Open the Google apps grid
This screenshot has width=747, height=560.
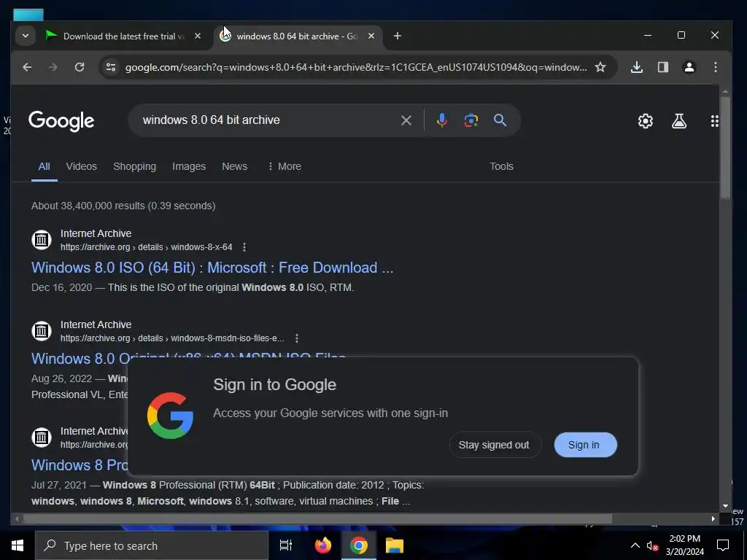click(x=714, y=121)
